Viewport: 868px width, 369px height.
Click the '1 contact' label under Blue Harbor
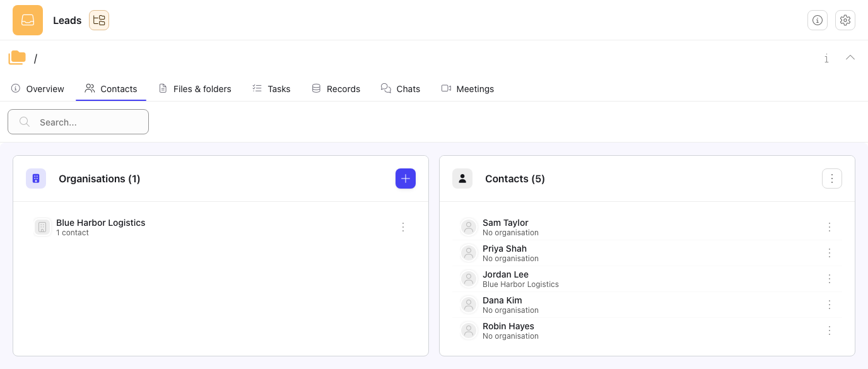73,233
